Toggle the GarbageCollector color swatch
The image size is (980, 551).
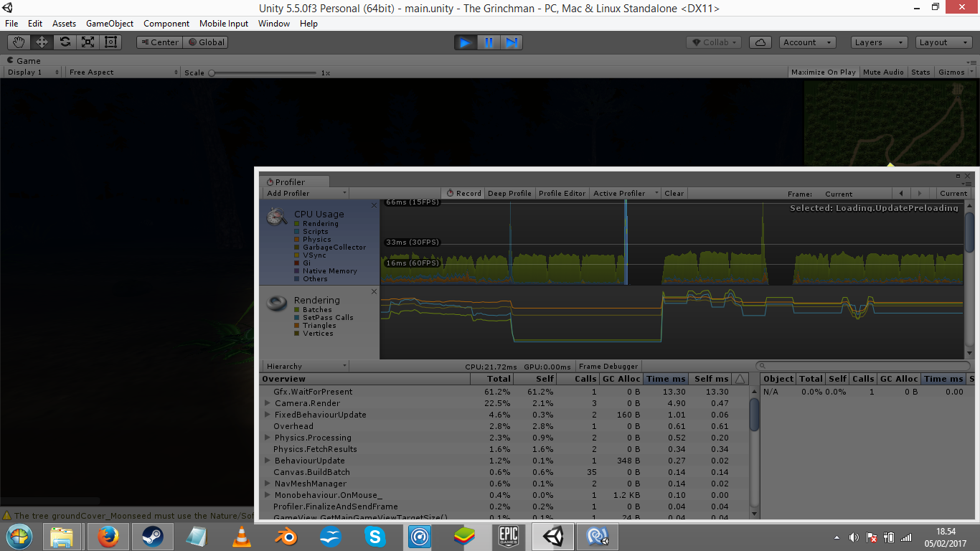click(x=296, y=248)
